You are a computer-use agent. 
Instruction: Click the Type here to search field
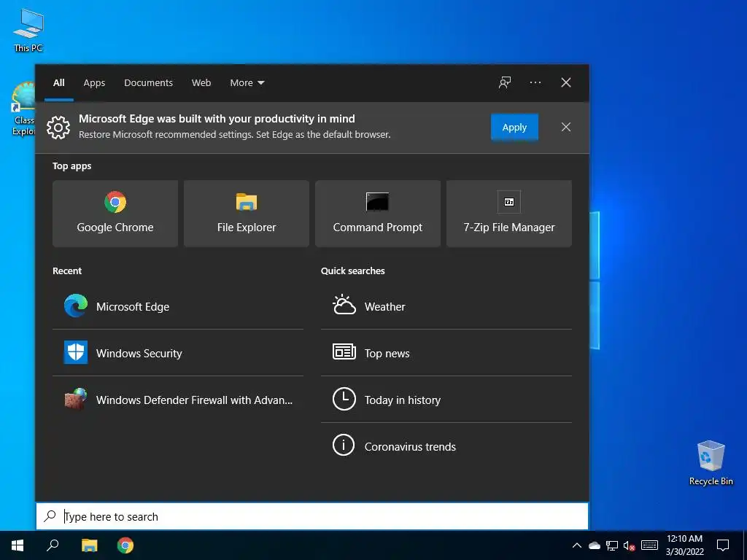312,516
